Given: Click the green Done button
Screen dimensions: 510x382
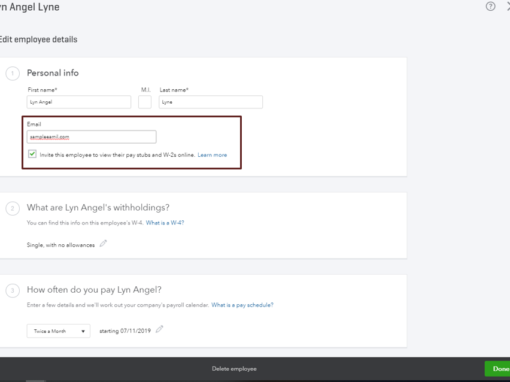Looking at the screenshot, I should [x=498, y=369].
